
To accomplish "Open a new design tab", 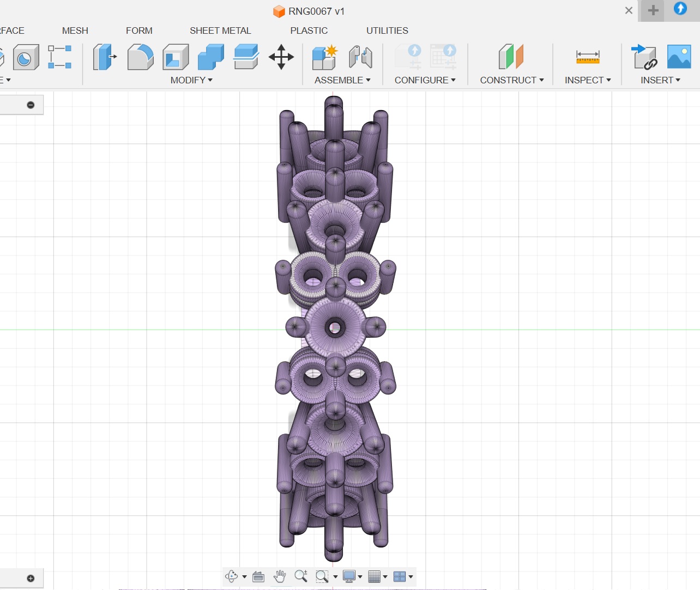I will point(653,10).
